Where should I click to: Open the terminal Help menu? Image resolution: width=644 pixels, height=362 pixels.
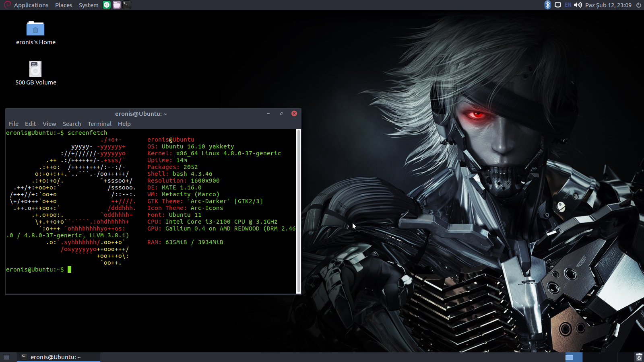click(x=124, y=124)
